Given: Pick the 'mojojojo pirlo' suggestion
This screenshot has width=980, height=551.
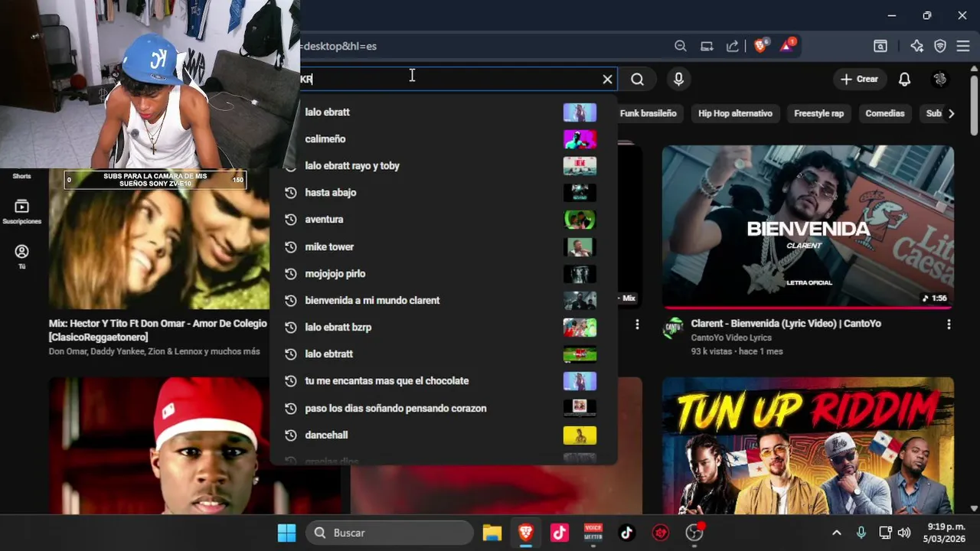Looking at the screenshot, I should click(x=444, y=273).
